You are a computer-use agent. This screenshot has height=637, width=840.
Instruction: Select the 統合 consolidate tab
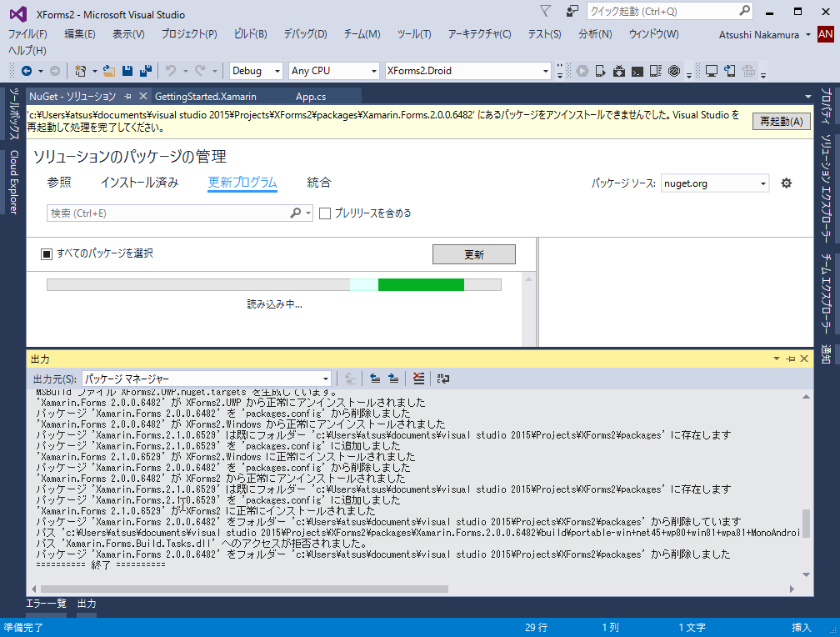[x=318, y=183]
